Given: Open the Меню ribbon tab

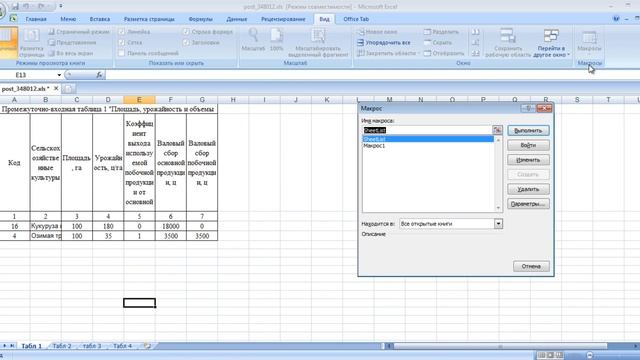Looking at the screenshot, I should pos(68,19).
